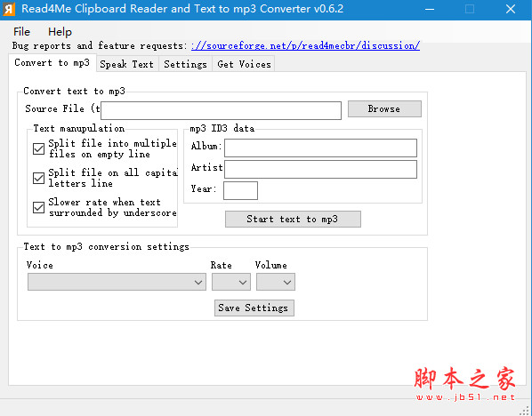Expand the Voice dropdown
Screen dimensions: 532x416
pos(117,282)
